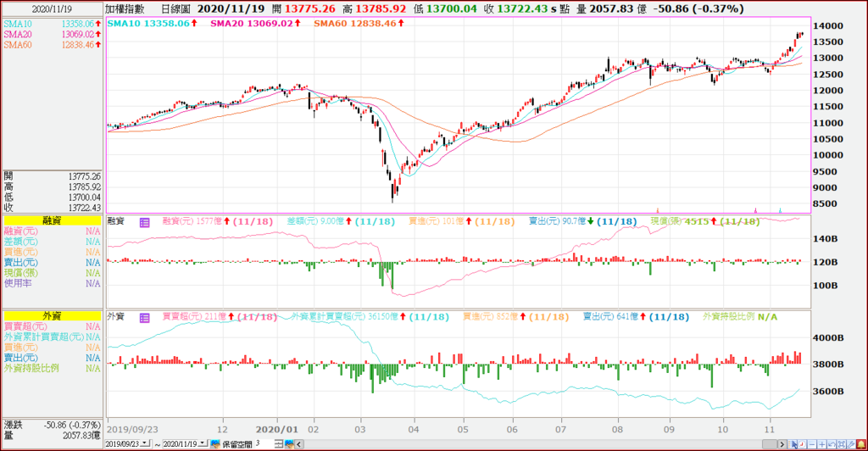Click hand icon left of 保留空間
The image size is (868, 451).
point(215,444)
